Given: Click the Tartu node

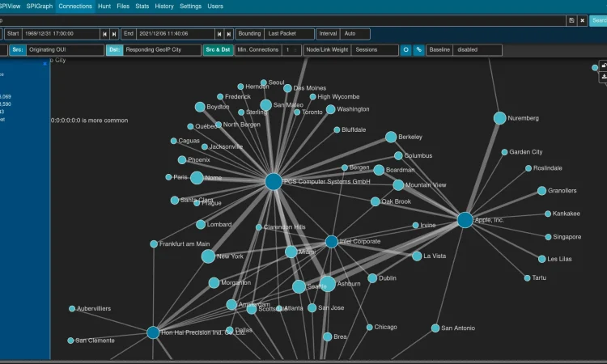Looking at the screenshot, I should (x=527, y=278).
